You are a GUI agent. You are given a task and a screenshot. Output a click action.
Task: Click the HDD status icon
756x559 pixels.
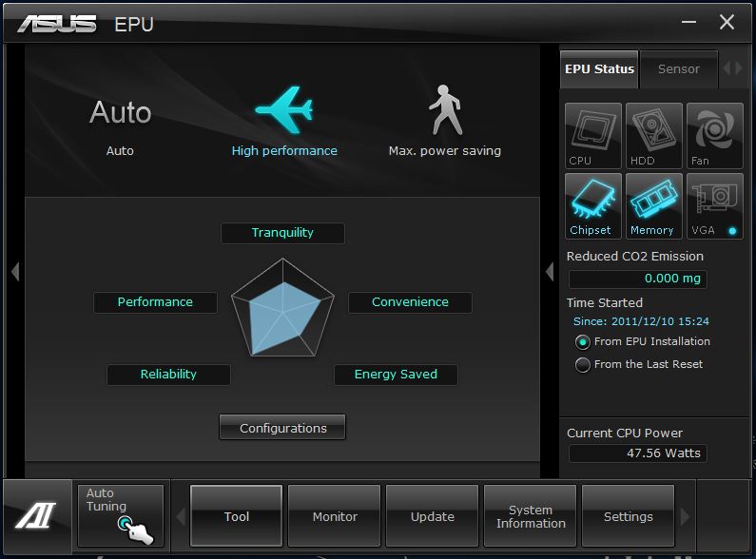[654, 135]
